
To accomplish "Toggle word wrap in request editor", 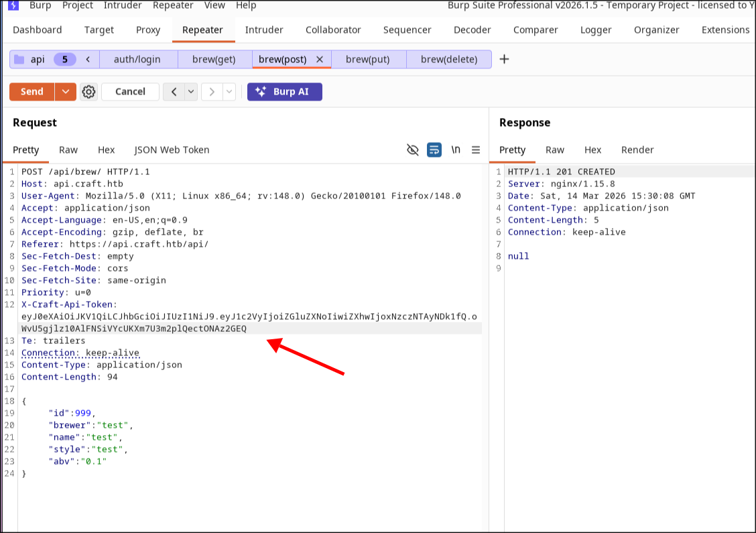I will [x=434, y=150].
